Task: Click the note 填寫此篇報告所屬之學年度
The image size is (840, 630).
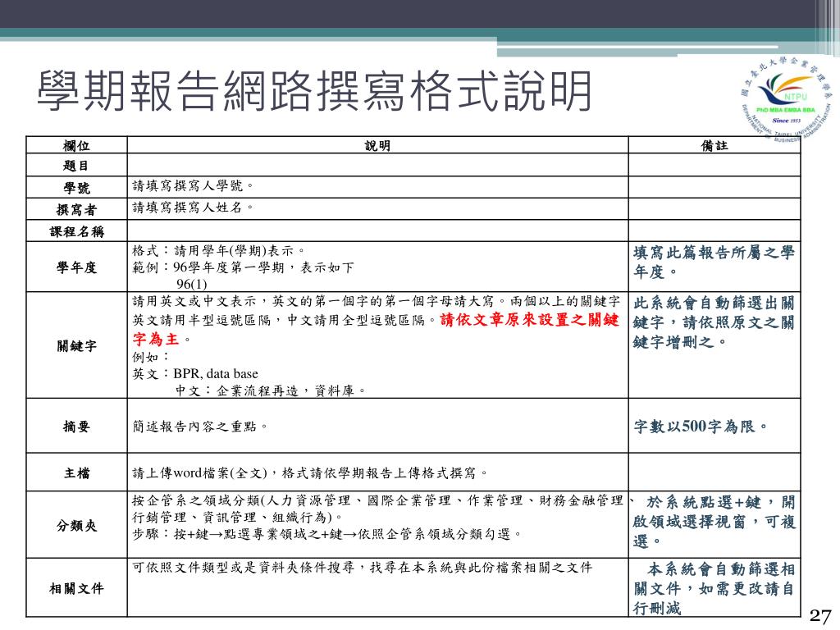Action: 714,262
